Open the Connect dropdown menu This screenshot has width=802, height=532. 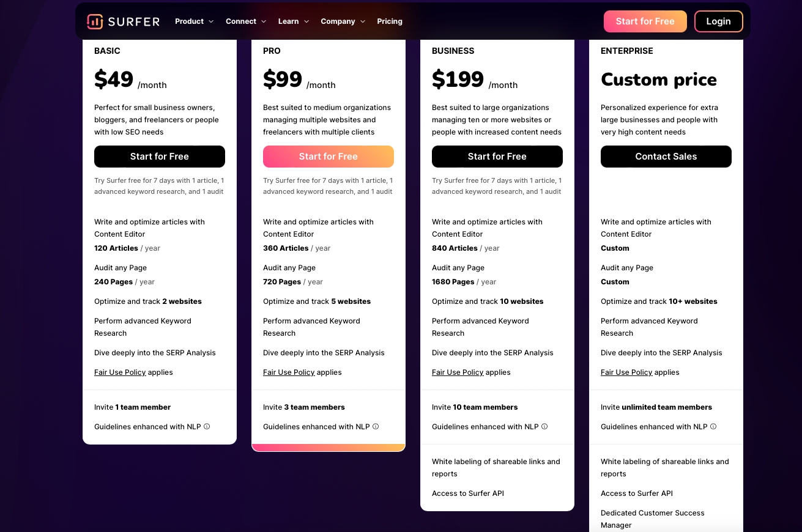click(246, 21)
